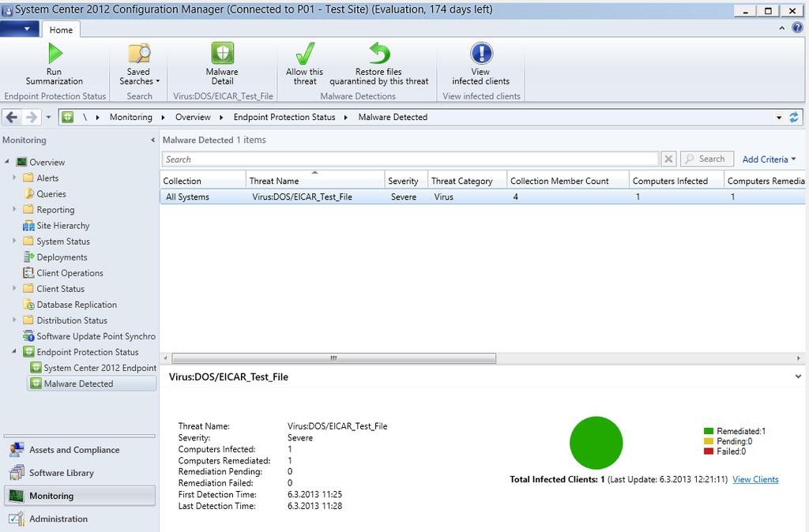Click the View infected clients icon
This screenshot has width=809, height=532.
click(x=481, y=53)
